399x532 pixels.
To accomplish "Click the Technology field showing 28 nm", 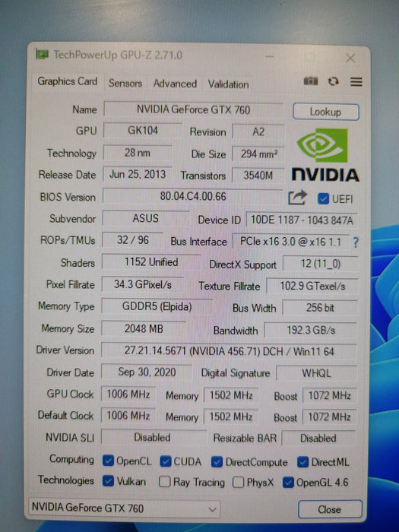I will pyautogui.click(x=138, y=153).
